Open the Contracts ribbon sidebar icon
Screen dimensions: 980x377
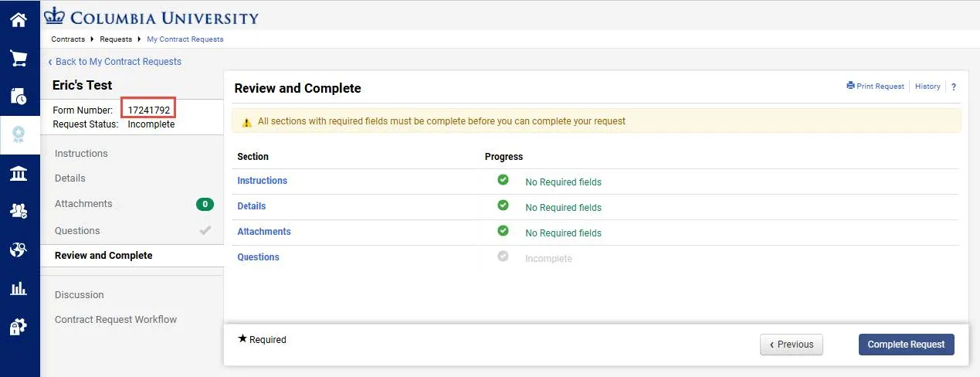click(x=19, y=134)
